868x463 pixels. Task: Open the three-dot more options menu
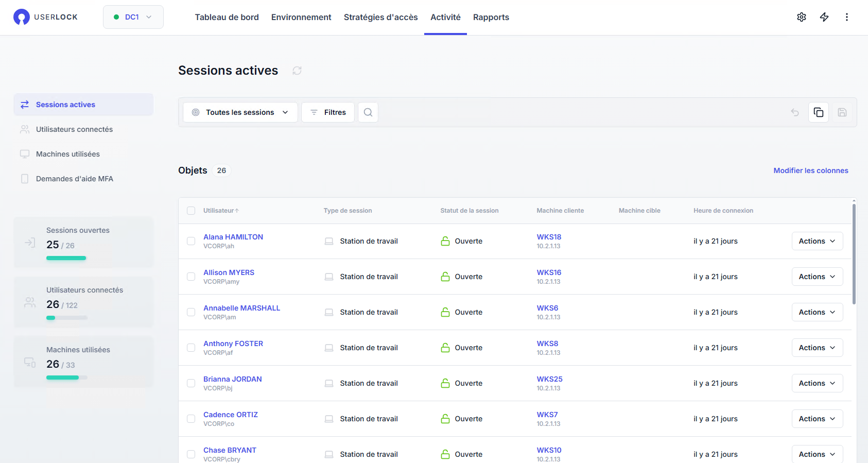[846, 17]
